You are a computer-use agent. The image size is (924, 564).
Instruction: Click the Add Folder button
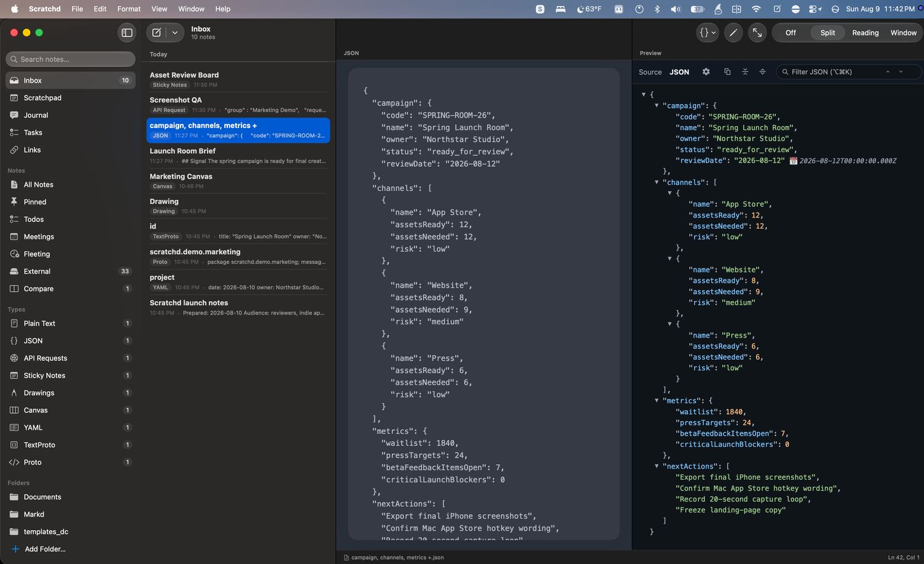[38, 549]
